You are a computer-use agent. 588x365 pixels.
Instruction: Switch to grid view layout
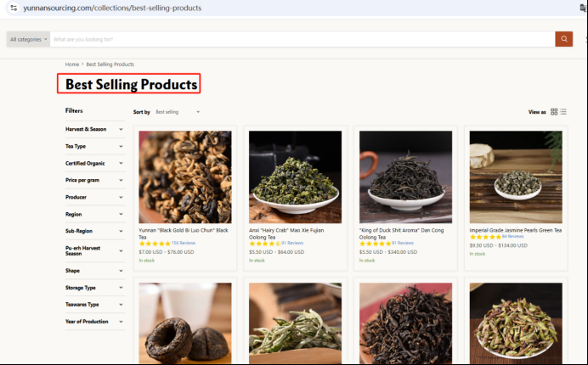pyautogui.click(x=554, y=112)
